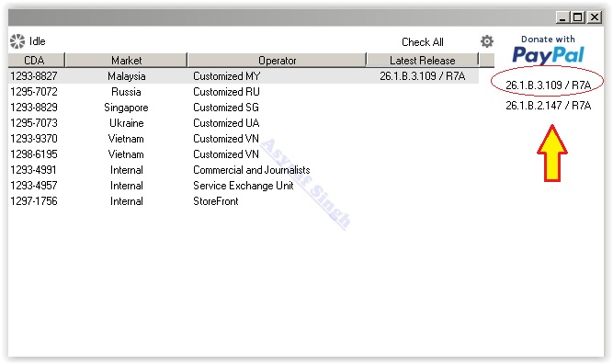Image resolution: width=613 pixels, height=364 pixels.
Task: Select firmware 26.1.B.2.147 / R7A in the right list
Action: [x=548, y=105]
